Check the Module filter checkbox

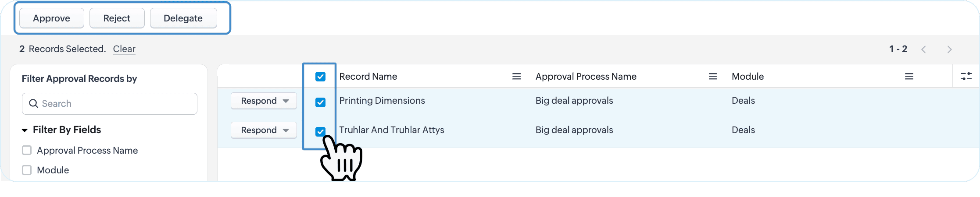pos(27,170)
